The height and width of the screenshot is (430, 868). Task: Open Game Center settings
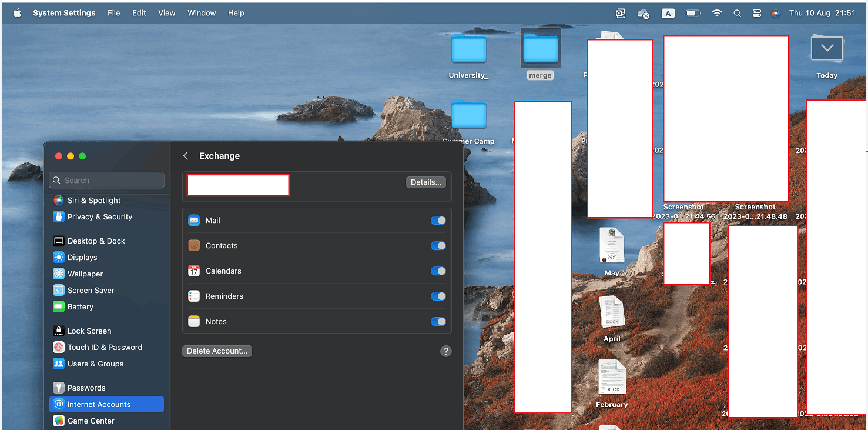pos(83,421)
